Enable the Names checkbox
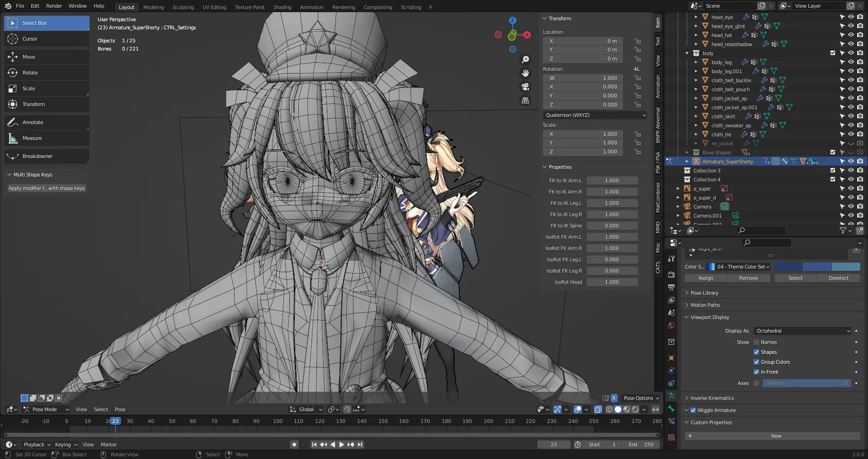The width and height of the screenshot is (868, 459). 756,342
